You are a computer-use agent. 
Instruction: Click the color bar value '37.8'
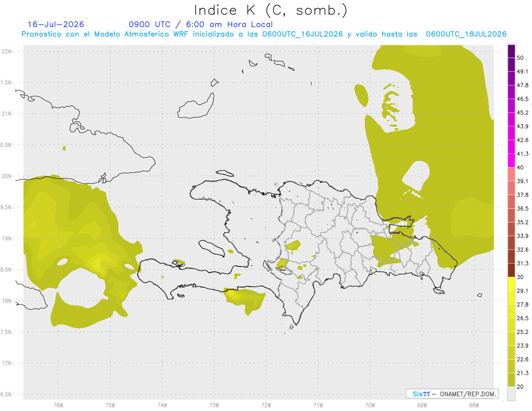pyautogui.click(x=523, y=195)
